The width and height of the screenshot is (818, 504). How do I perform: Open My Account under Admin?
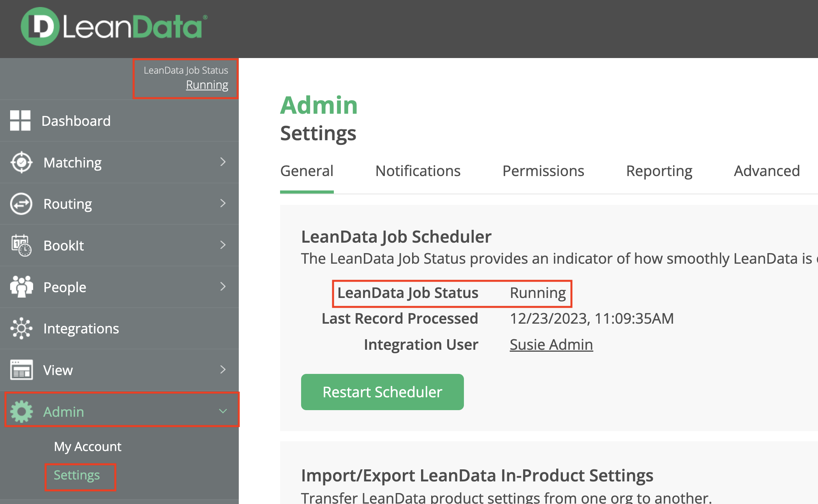point(88,446)
